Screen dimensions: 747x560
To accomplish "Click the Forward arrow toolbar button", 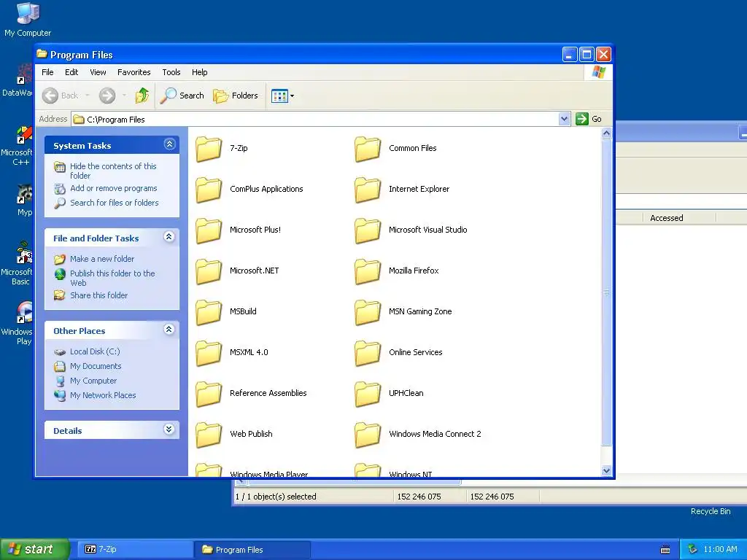I will 107,96.
